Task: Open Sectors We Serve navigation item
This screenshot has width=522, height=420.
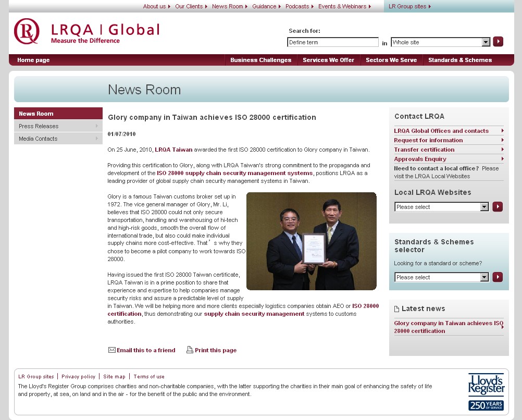Action: (391, 60)
